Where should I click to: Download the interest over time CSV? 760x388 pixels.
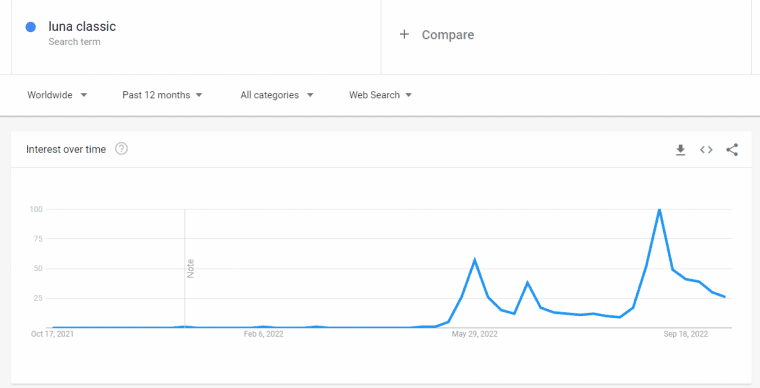681,150
